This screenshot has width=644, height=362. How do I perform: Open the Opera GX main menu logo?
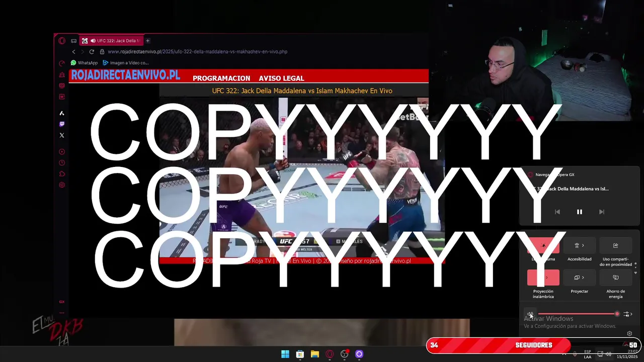pyautogui.click(x=62, y=41)
